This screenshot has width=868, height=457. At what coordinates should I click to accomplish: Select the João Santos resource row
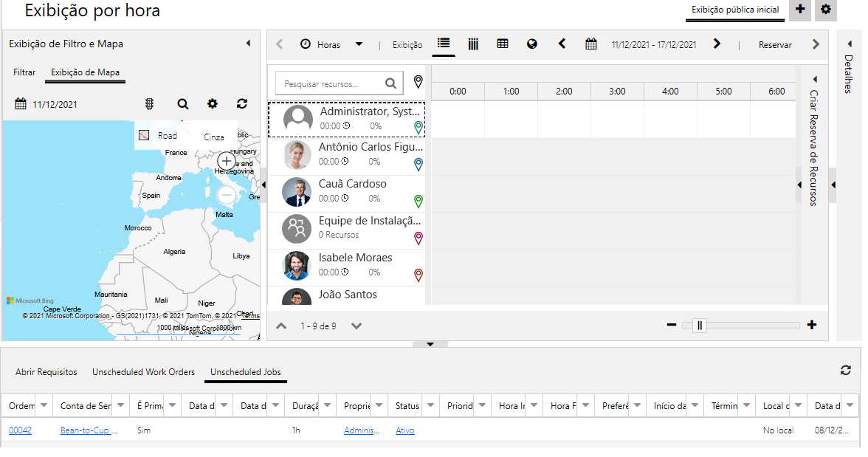click(x=347, y=295)
